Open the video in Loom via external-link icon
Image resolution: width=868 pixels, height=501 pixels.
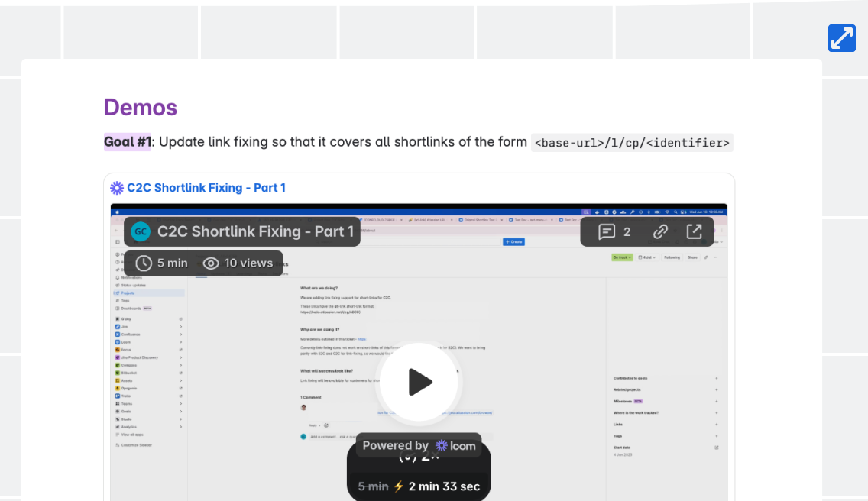point(695,231)
